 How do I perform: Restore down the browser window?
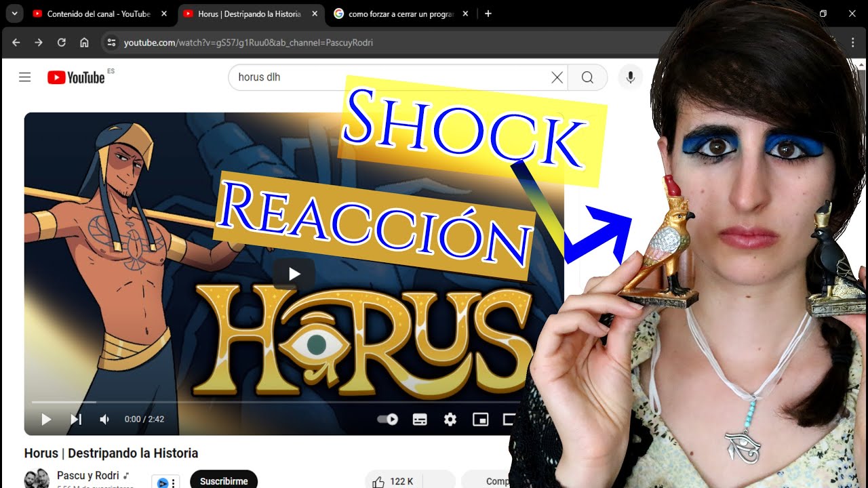(823, 14)
